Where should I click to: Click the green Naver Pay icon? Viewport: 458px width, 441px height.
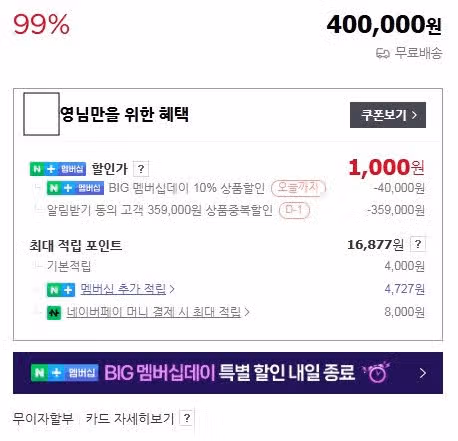[54, 313]
